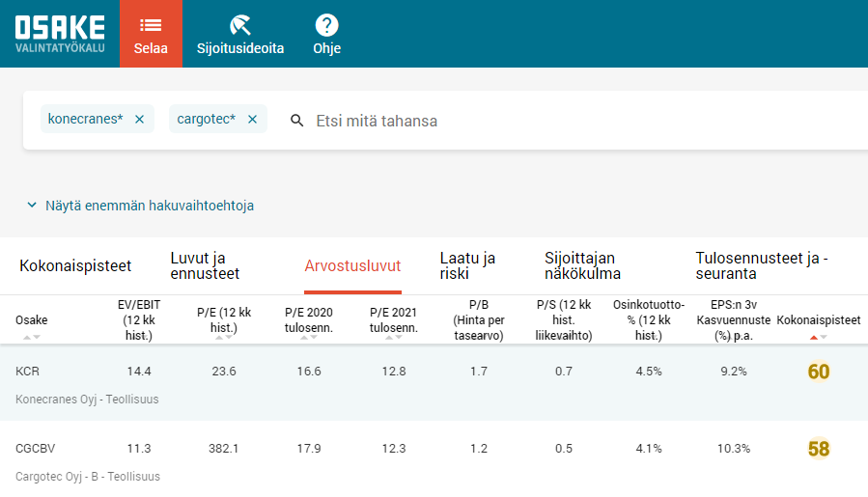Switch to the Luvut ja ennusteet tab

[x=205, y=265]
